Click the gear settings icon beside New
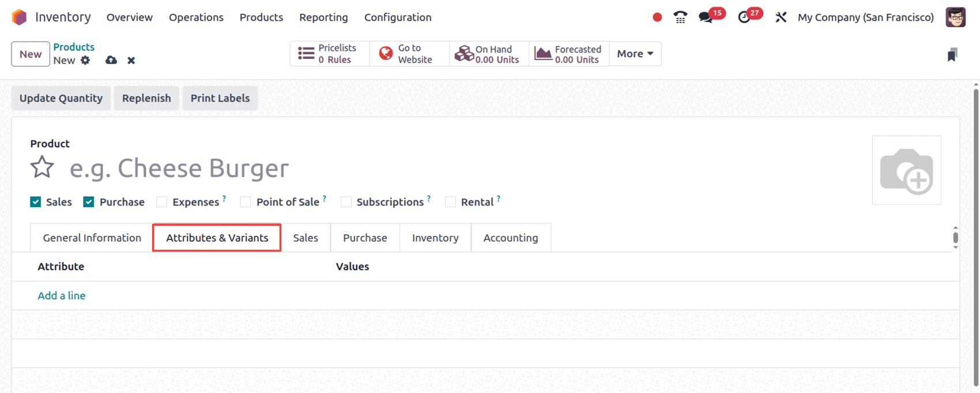The height and width of the screenshot is (393, 980). (x=85, y=60)
